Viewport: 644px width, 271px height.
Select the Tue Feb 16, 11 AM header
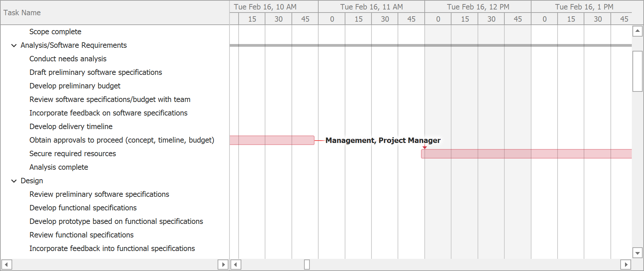(x=371, y=7)
